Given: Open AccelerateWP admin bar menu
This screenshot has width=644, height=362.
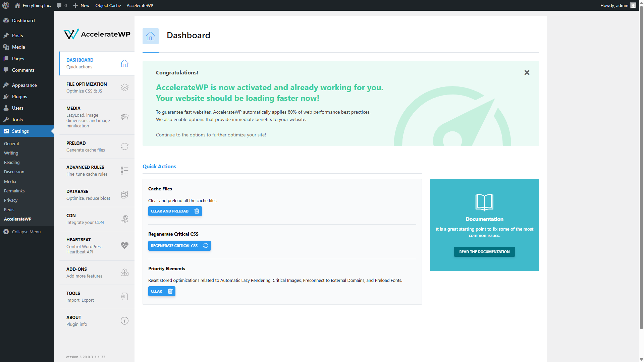Looking at the screenshot, I should pyautogui.click(x=140, y=5).
